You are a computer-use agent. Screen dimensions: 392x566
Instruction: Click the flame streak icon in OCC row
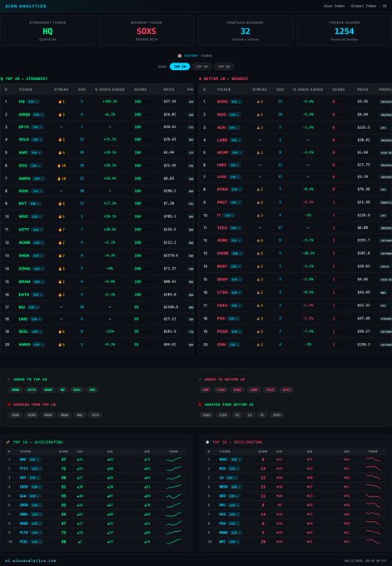pyautogui.click(x=59, y=166)
